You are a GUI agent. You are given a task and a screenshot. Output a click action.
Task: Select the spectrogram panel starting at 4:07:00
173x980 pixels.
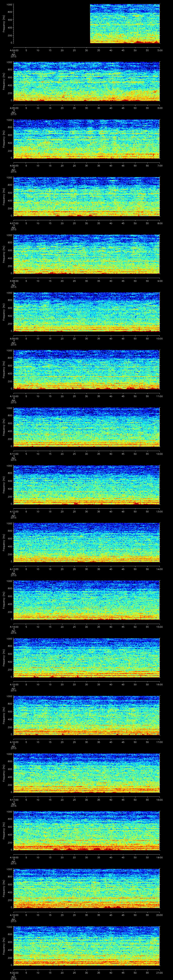[87, 197]
